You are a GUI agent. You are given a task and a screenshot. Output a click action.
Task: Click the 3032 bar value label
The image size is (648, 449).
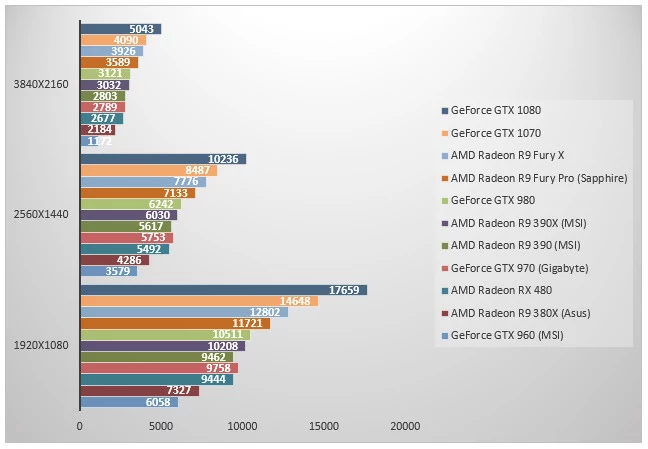(109, 86)
